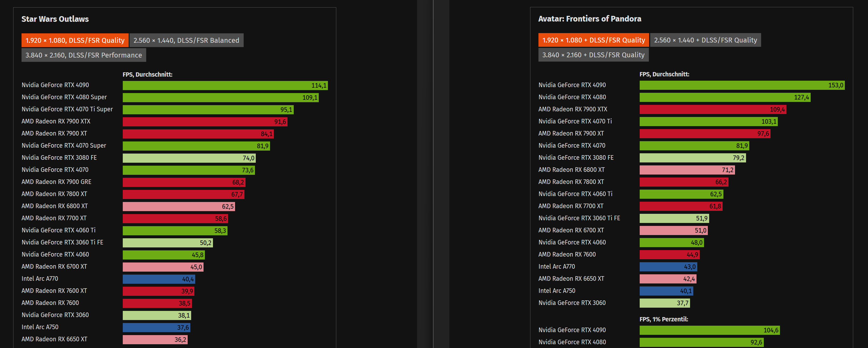The height and width of the screenshot is (348, 868).
Task: Switch to 2.560 × 1.440 DLSS/FSR Balanced tab
Action: (186, 40)
